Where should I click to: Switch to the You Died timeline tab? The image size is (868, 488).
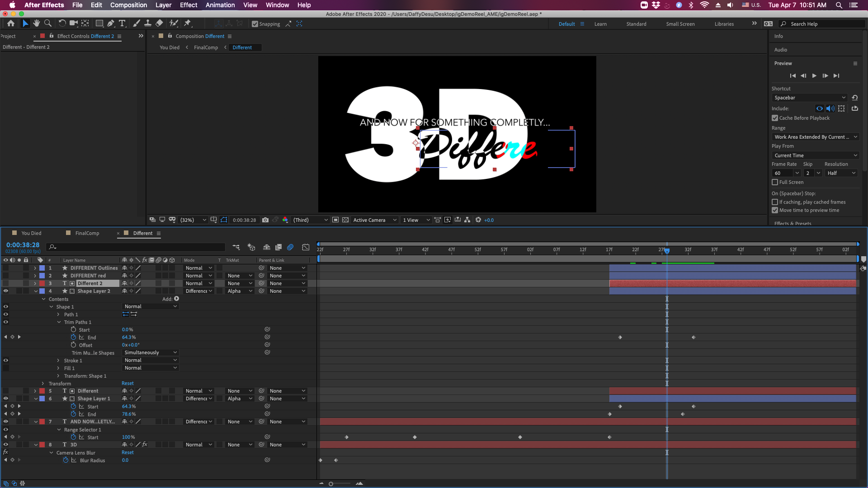point(31,233)
